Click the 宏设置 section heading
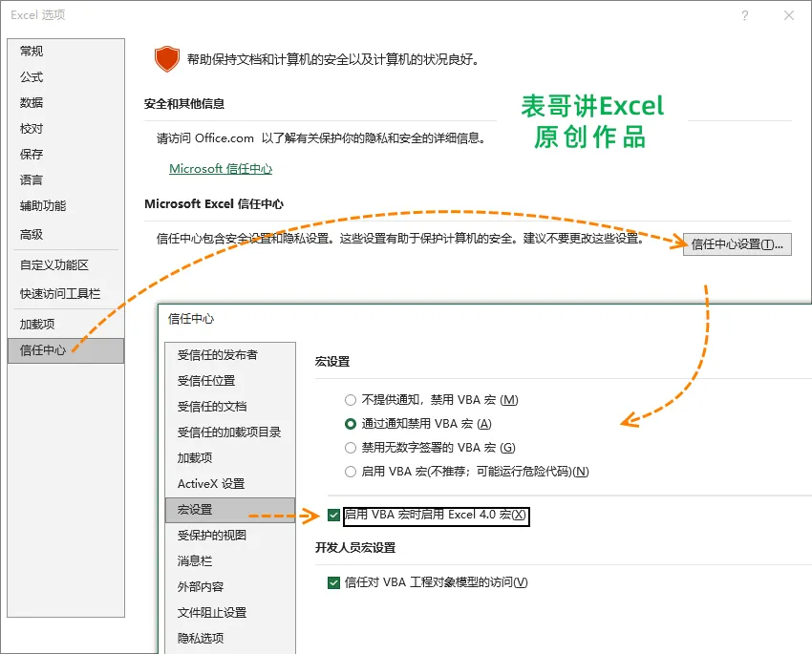This screenshot has width=812, height=654. coord(332,362)
